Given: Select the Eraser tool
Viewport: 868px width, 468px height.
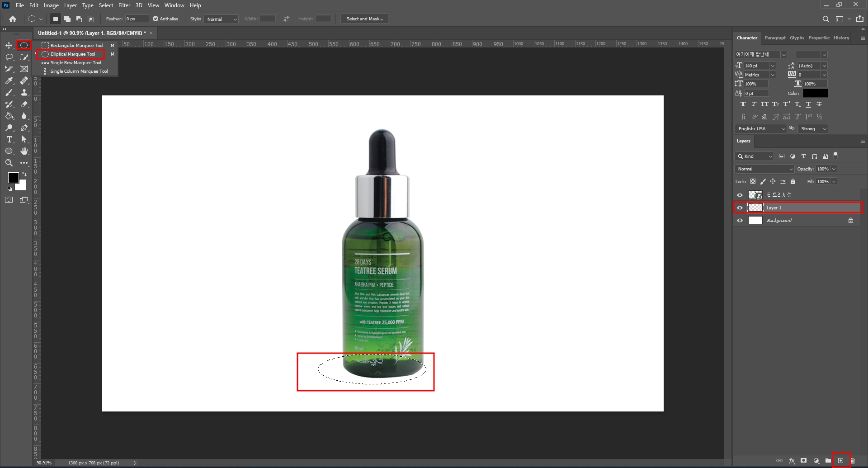Looking at the screenshot, I should [24, 104].
